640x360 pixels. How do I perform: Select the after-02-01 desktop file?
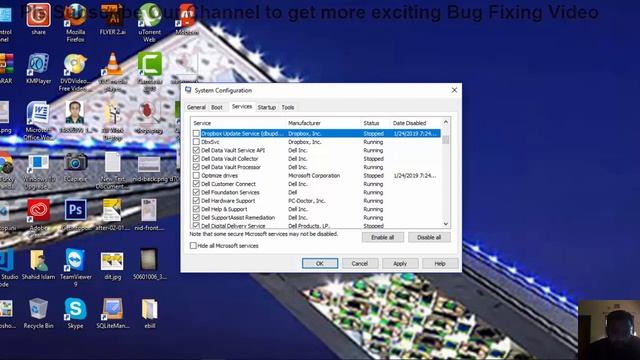(x=112, y=216)
